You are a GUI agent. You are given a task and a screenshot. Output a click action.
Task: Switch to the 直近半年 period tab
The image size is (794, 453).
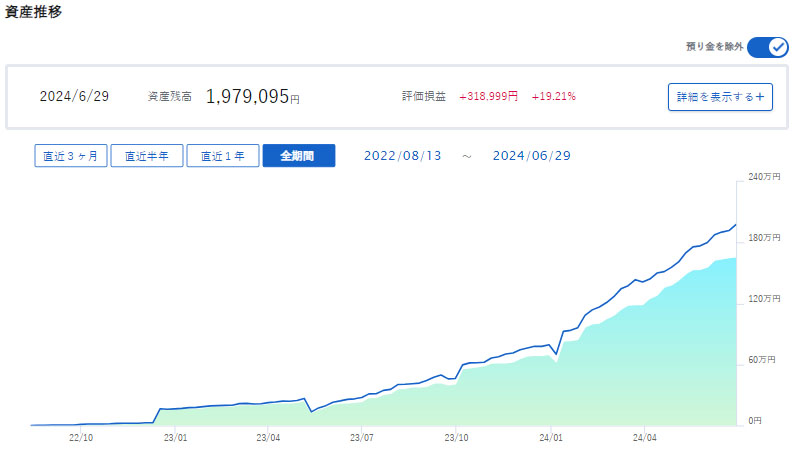[146, 156]
